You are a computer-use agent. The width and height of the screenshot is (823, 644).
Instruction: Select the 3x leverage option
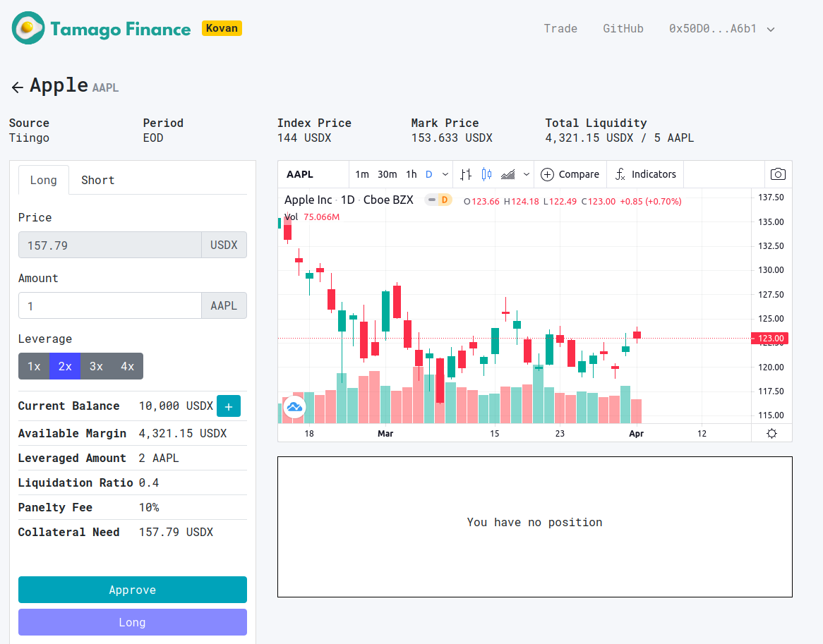[x=96, y=366]
